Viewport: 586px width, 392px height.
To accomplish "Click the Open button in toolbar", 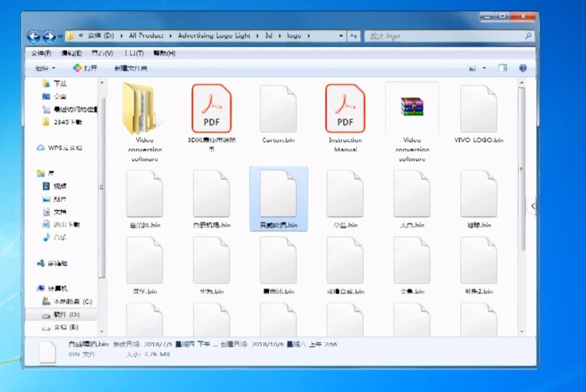I will click(85, 68).
